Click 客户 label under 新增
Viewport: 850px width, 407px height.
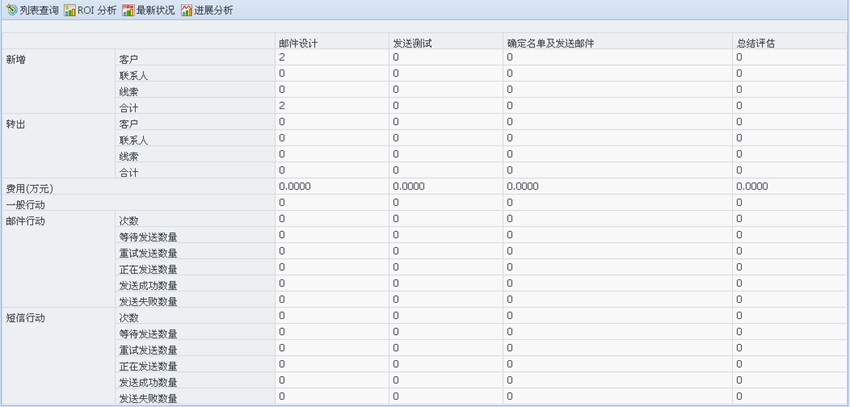[x=129, y=60]
